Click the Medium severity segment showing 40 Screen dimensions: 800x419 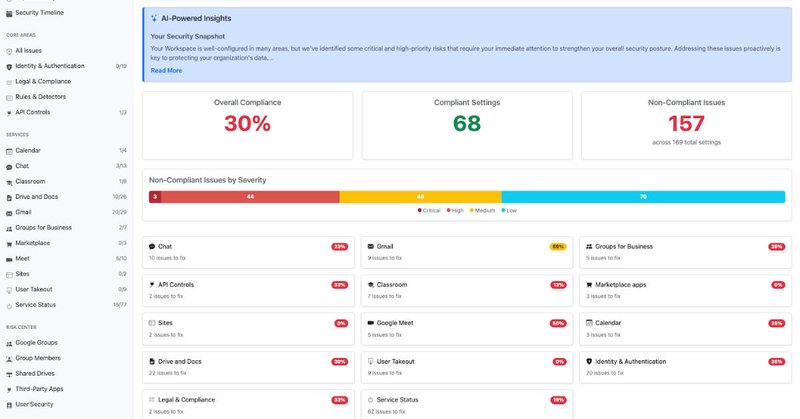420,197
